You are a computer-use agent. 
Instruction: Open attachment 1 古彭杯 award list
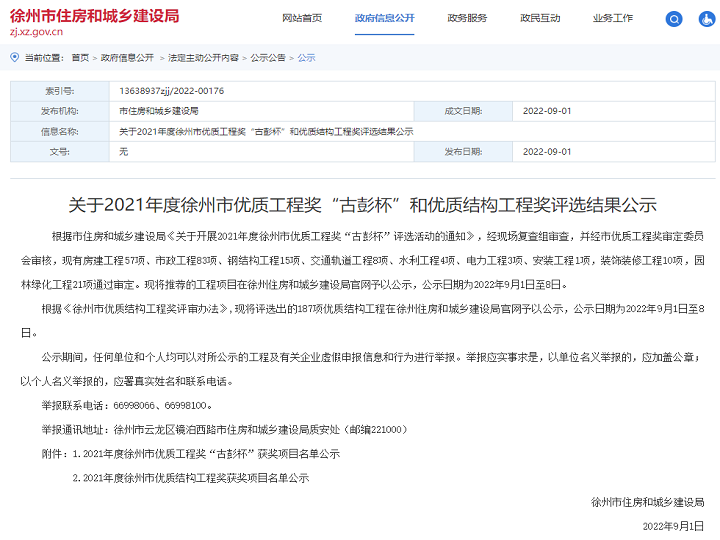pos(211,453)
